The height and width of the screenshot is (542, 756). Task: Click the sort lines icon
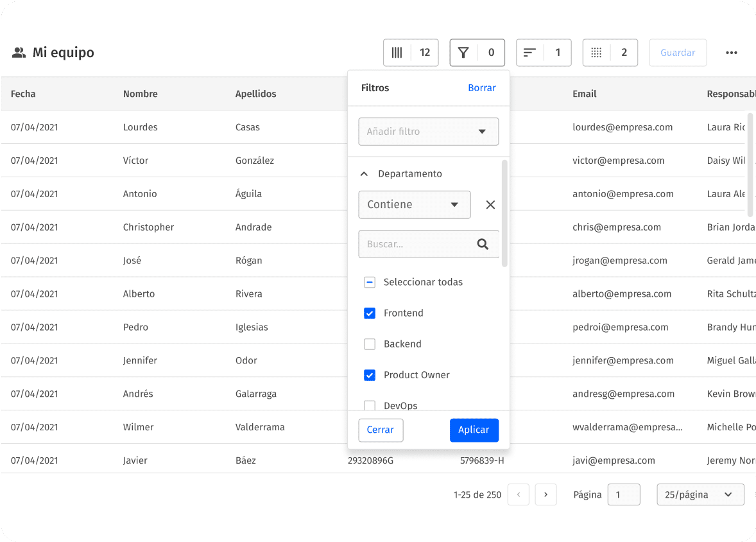tap(529, 53)
